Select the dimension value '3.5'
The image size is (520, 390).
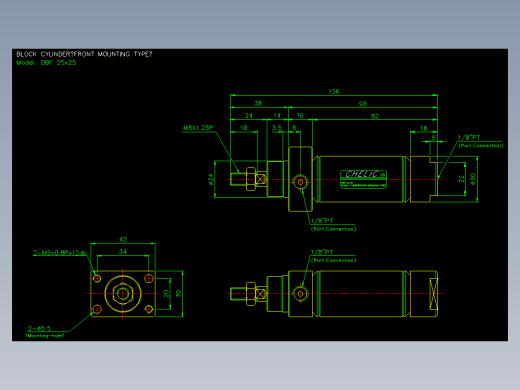point(277,128)
